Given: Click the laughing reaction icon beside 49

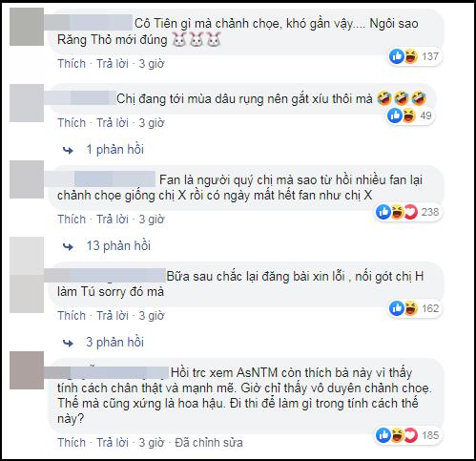Looking at the screenshot, I should [409, 115].
